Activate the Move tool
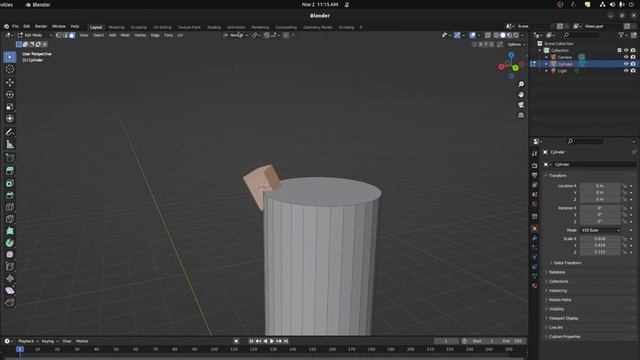The image size is (640, 360). 10,82
